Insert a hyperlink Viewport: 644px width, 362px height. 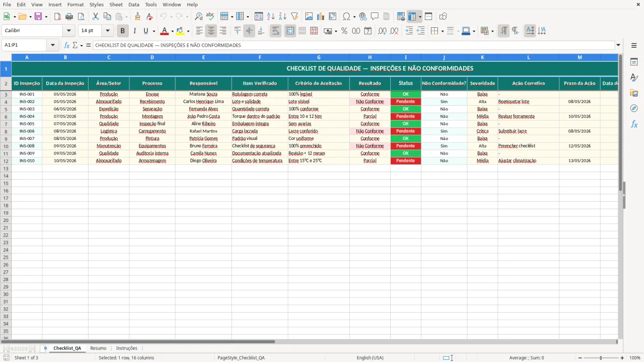click(x=363, y=17)
